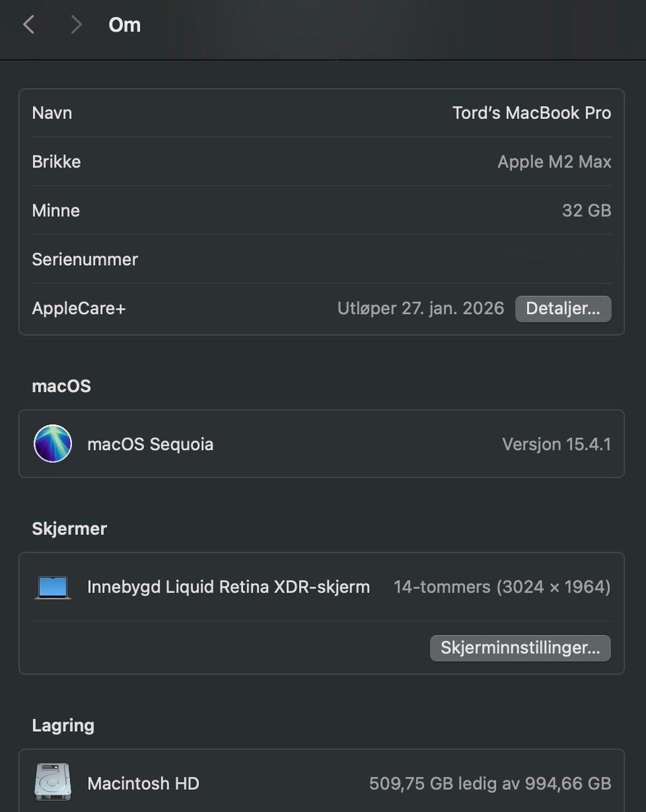The height and width of the screenshot is (812, 646).
Task: Click the Serienummer row label
Action: coord(85,260)
